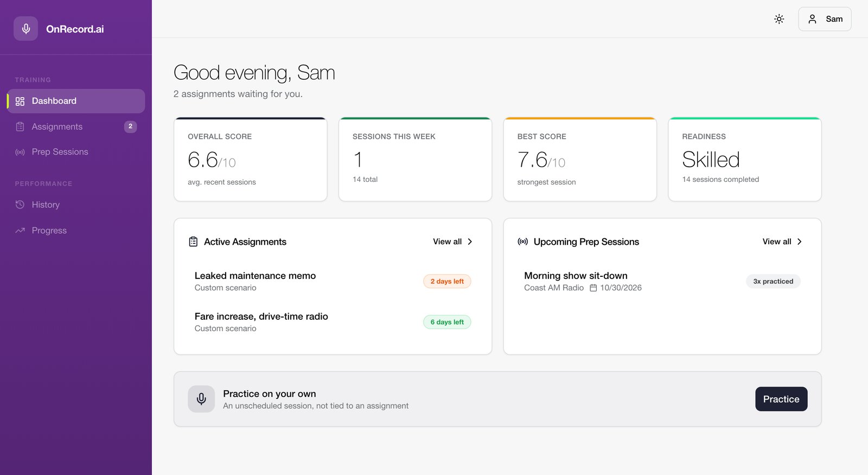Click the Progress trend icon in sidebar
This screenshot has width=868, height=475.
[x=20, y=230]
